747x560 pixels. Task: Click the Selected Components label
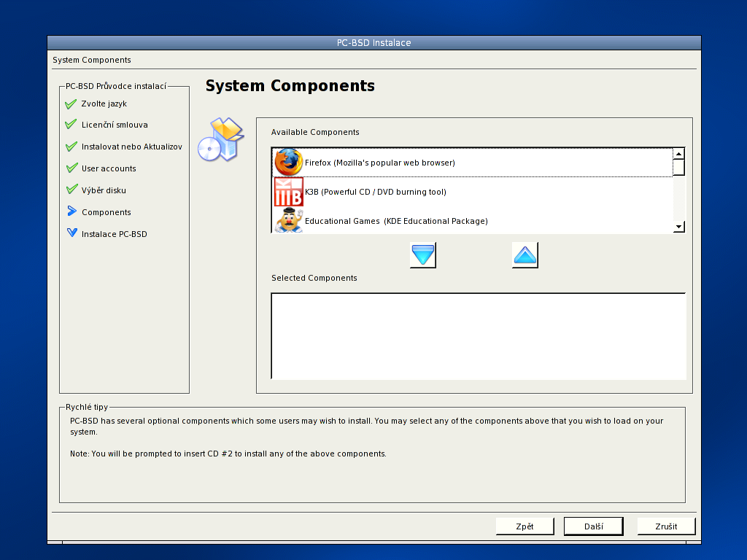pyautogui.click(x=314, y=278)
